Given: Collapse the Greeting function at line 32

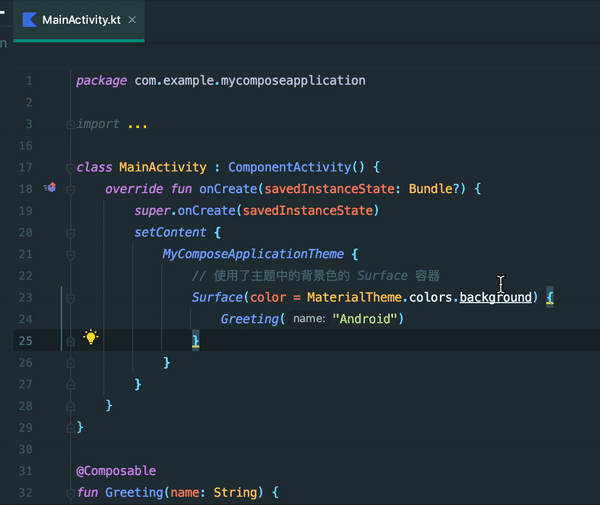Looking at the screenshot, I should 70,493.
